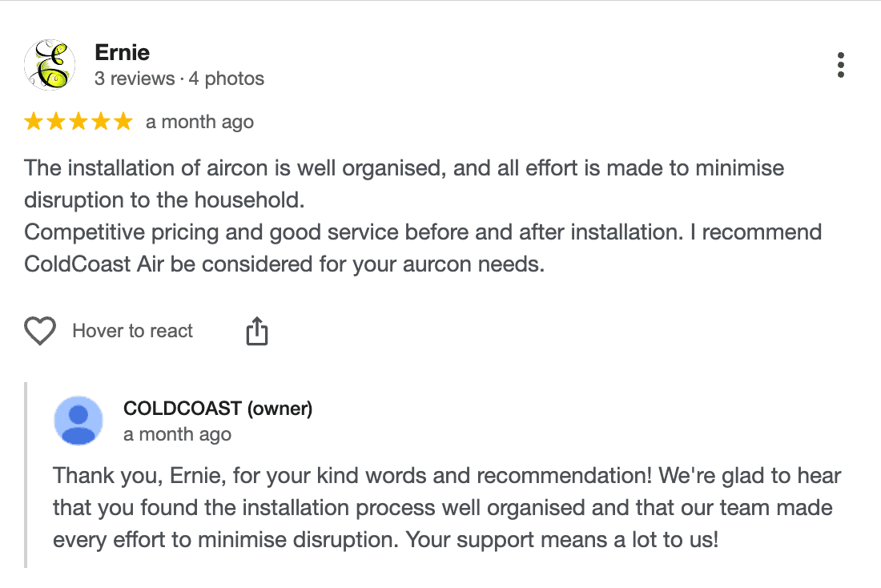Open the review overflow menu

840,65
